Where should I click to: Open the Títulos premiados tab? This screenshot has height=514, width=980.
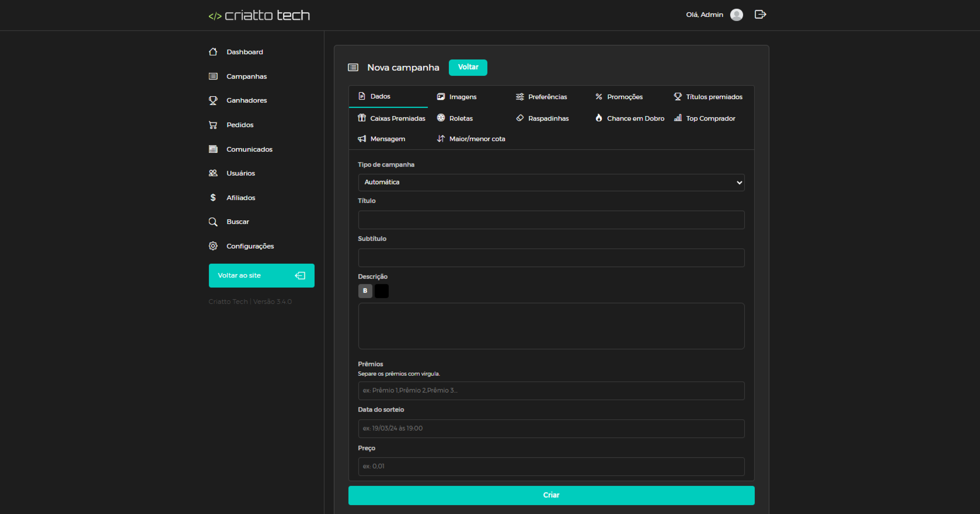708,97
